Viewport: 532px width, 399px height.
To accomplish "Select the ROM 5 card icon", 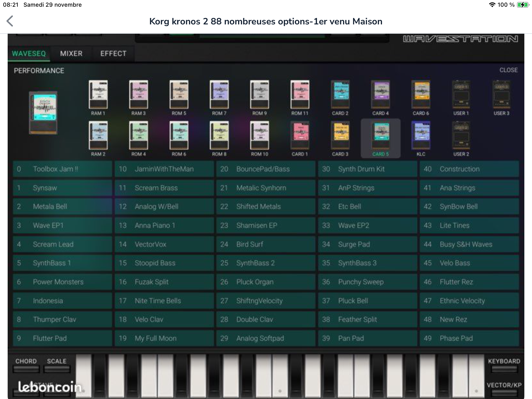I will [x=179, y=95].
